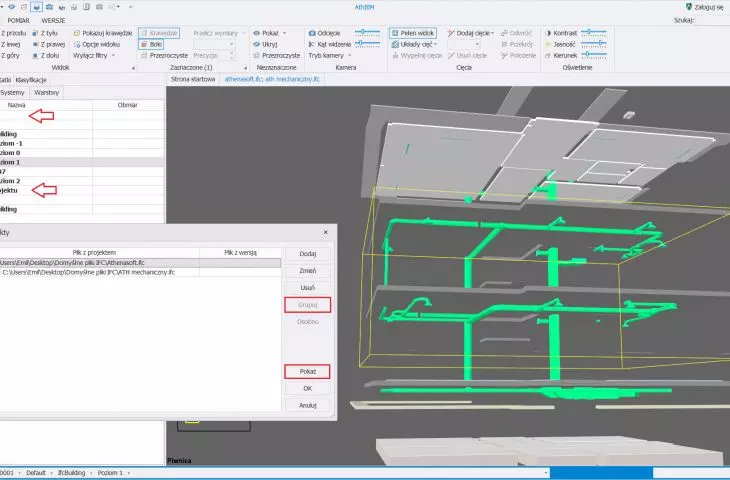Screen dimensions: 730x480
Task: Click Poziom 1 in the status breadcrumb
Action: (x=110, y=473)
